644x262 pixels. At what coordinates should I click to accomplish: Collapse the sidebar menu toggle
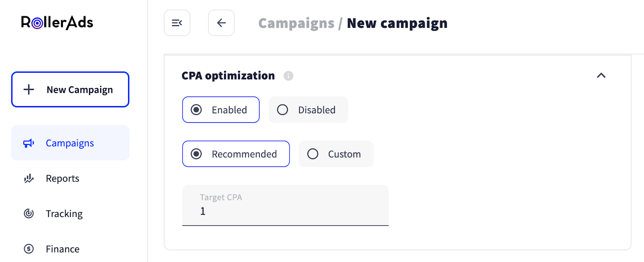point(177,23)
